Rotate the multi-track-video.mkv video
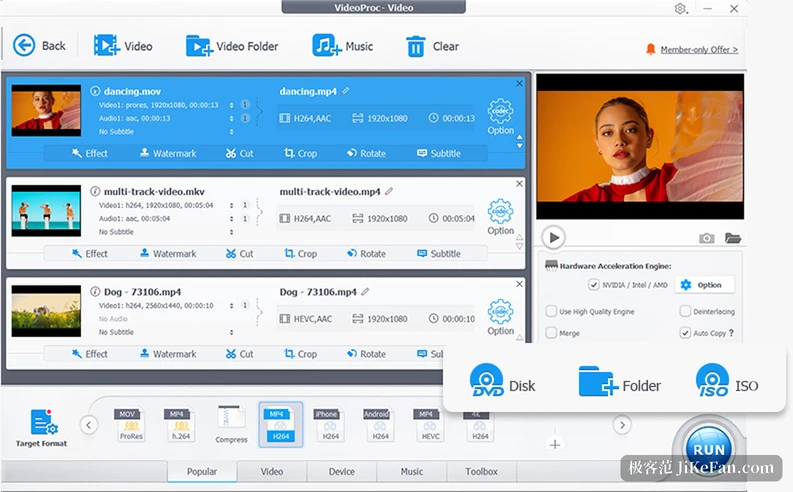Image resolution: width=793 pixels, height=492 pixels. point(366,253)
